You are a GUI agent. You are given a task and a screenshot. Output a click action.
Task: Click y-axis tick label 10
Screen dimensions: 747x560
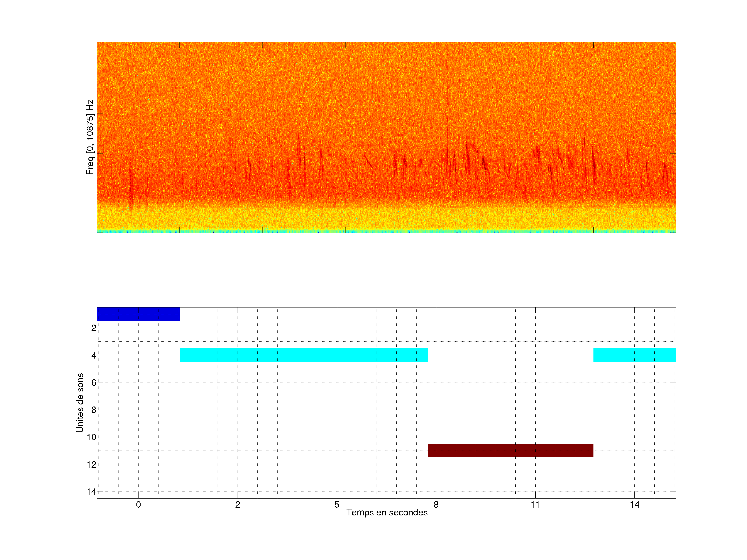tap(92, 437)
